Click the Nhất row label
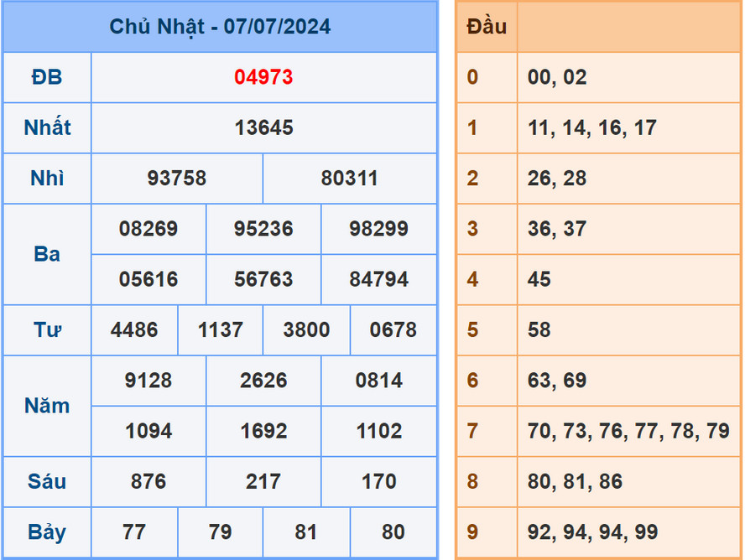This screenshot has width=745, height=560. point(47,127)
